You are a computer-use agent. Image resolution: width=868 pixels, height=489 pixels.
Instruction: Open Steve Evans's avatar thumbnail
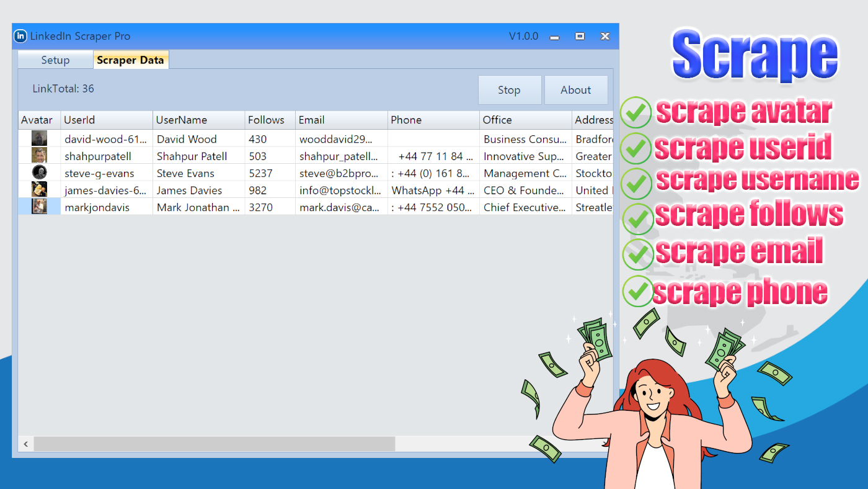point(40,173)
